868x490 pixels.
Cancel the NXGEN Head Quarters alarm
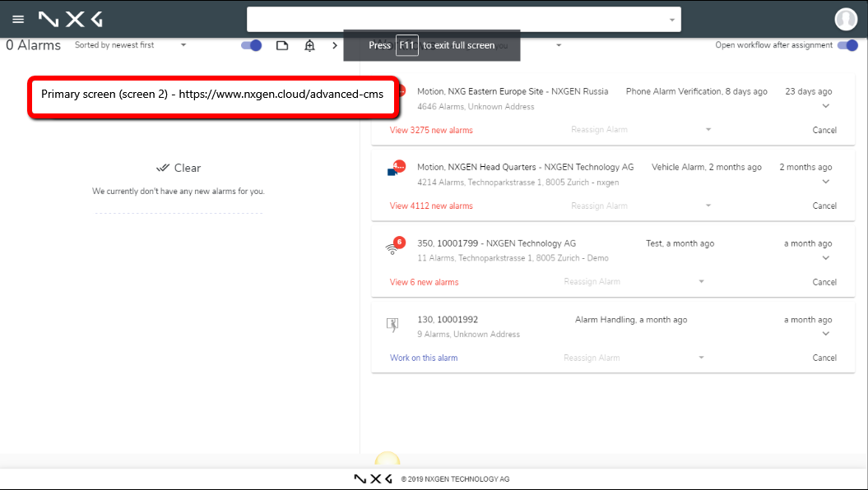click(824, 206)
